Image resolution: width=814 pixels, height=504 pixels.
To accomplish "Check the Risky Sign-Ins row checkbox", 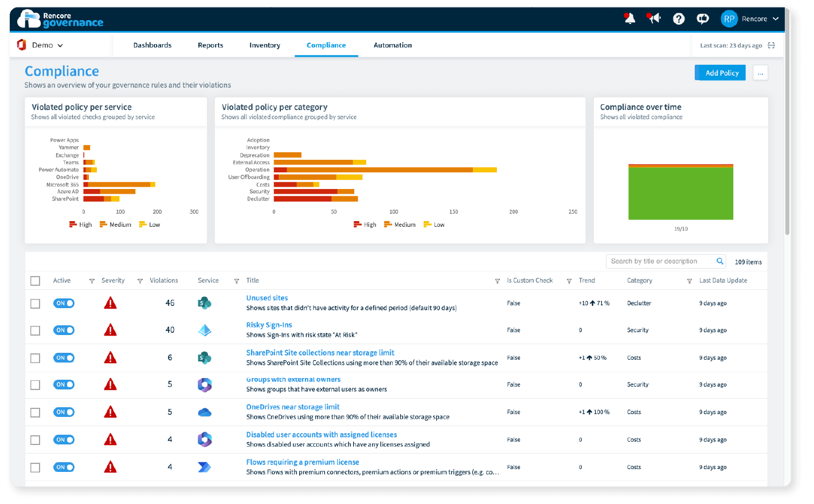I will [36, 330].
